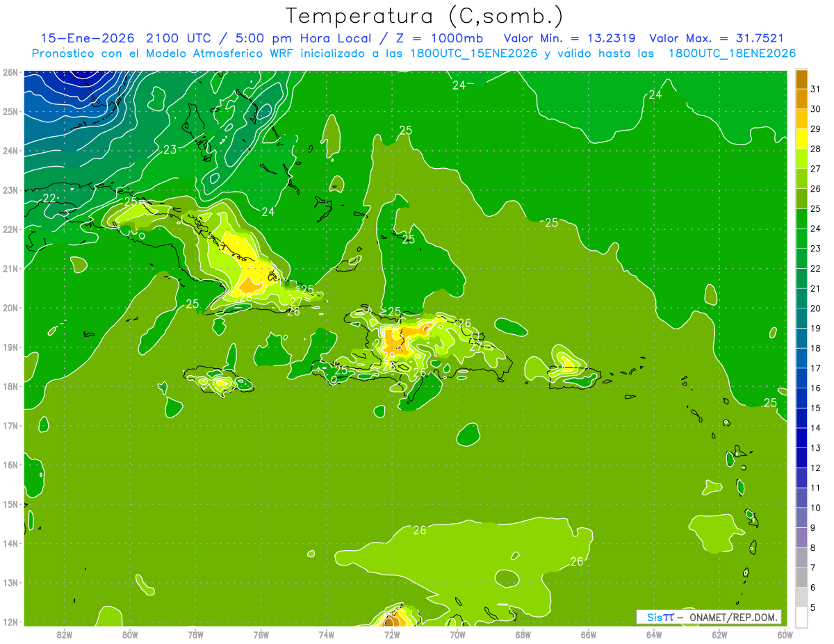Click the '13N' latitude label

tap(10, 583)
